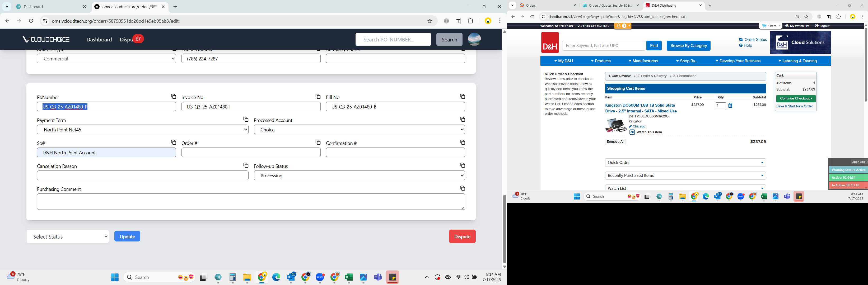Image resolution: width=868 pixels, height=285 pixels.
Task: Click the Find button on D&H
Action: [x=654, y=46]
